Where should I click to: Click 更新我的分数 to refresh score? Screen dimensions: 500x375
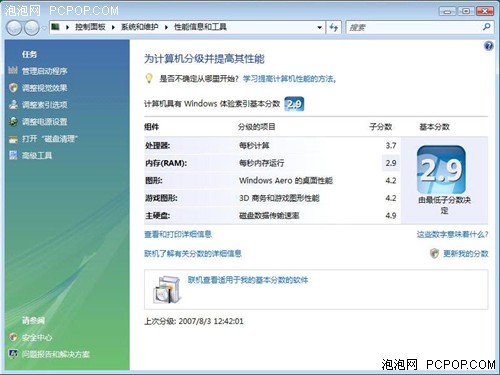pyautogui.click(x=466, y=254)
